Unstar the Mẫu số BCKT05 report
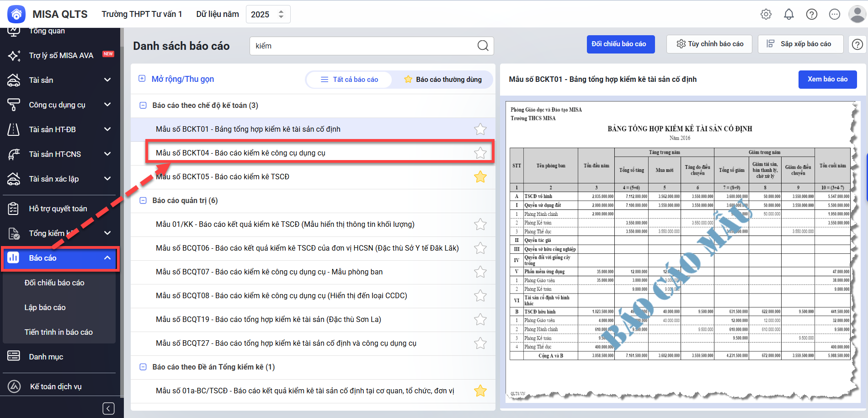 pyautogui.click(x=480, y=177)
